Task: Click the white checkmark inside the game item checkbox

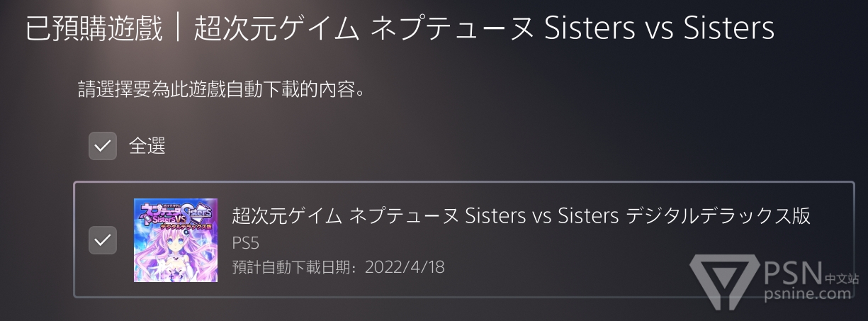Action: [x=102, y=240]
